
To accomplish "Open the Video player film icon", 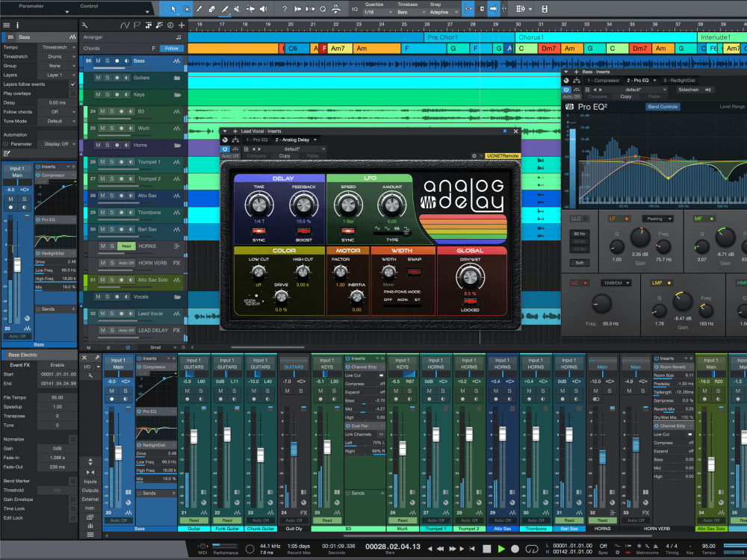I will tap(545, 8).
